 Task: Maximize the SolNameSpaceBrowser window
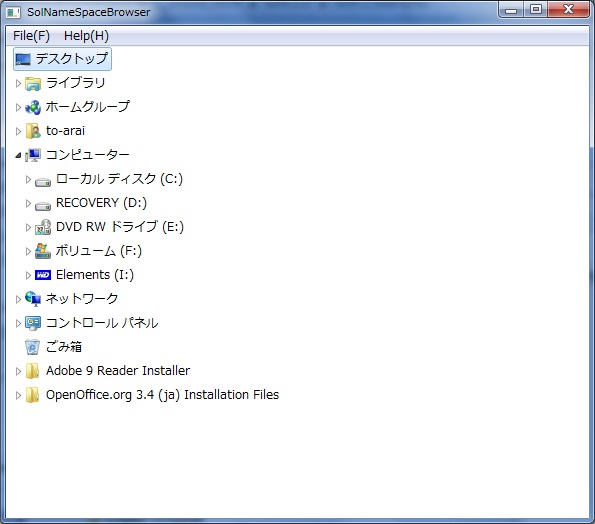(x=536, y=9)
